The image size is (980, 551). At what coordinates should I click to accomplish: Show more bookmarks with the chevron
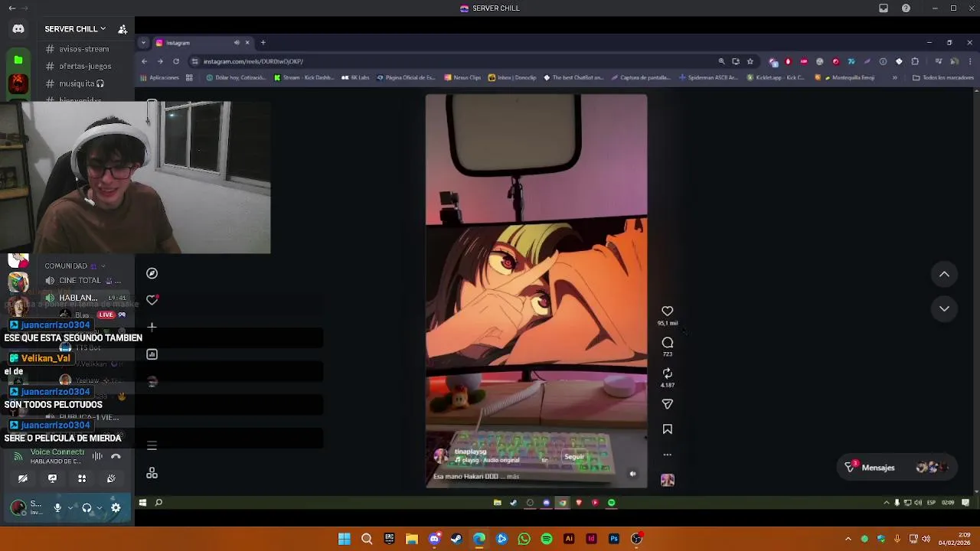(x=894, y=77)
